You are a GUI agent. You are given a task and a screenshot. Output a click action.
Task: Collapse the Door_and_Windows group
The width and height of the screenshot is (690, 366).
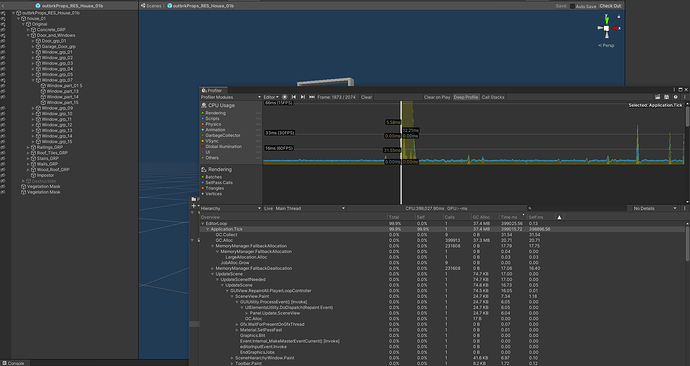click(x=28, y=35)
